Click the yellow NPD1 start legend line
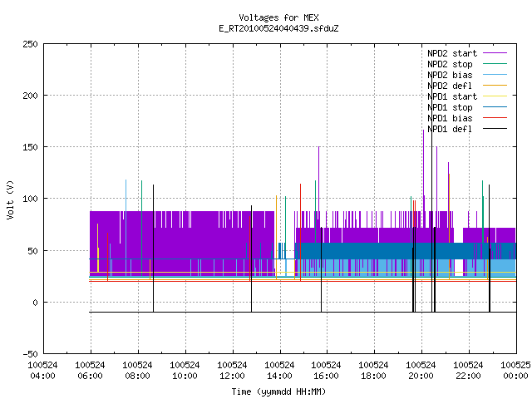 495,96
